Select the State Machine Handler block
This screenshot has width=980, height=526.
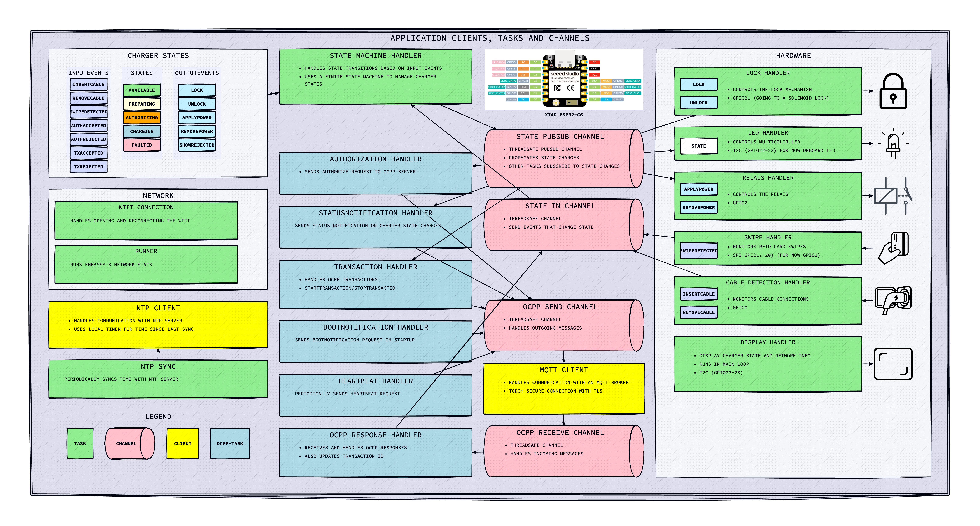pos(376,76)
